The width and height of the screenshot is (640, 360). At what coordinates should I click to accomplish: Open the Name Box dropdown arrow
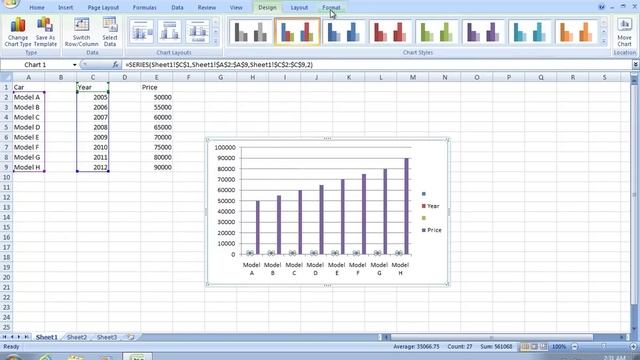coord(75,65)
